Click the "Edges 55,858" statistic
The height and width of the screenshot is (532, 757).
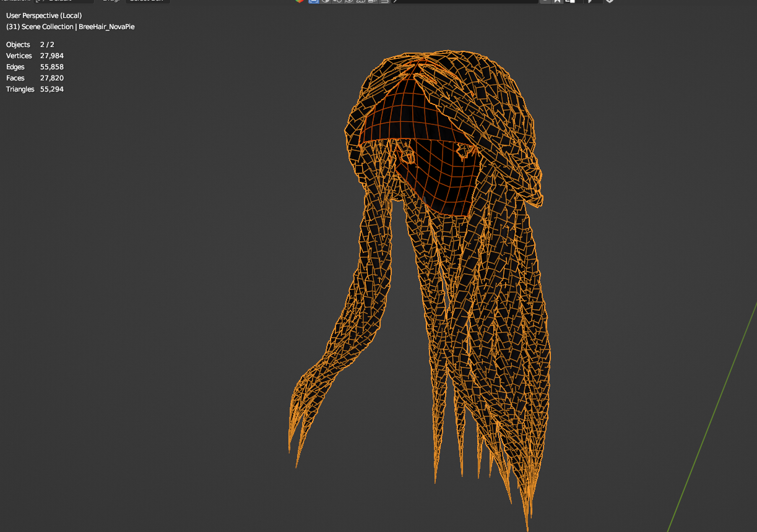coord(35,67)
